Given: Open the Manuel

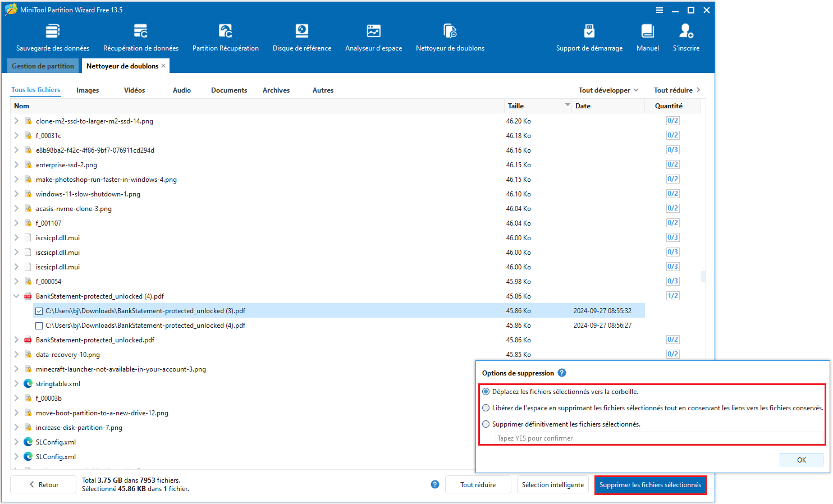Looking at the screenshot, I should pyautogui.click(x=648, y=36).
